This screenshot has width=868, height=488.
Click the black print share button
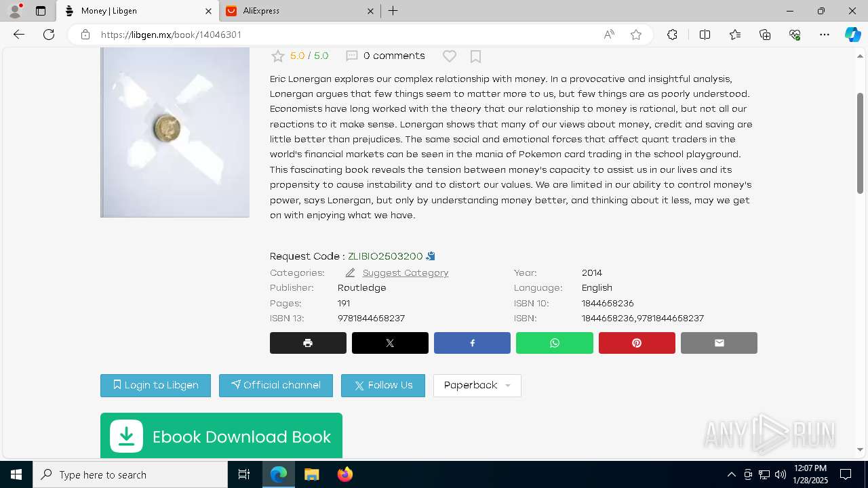point(308,343)
